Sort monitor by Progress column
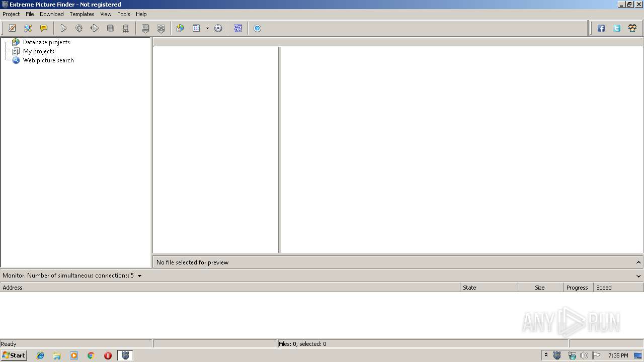644x362 pixels. click(x=578, y=288)
